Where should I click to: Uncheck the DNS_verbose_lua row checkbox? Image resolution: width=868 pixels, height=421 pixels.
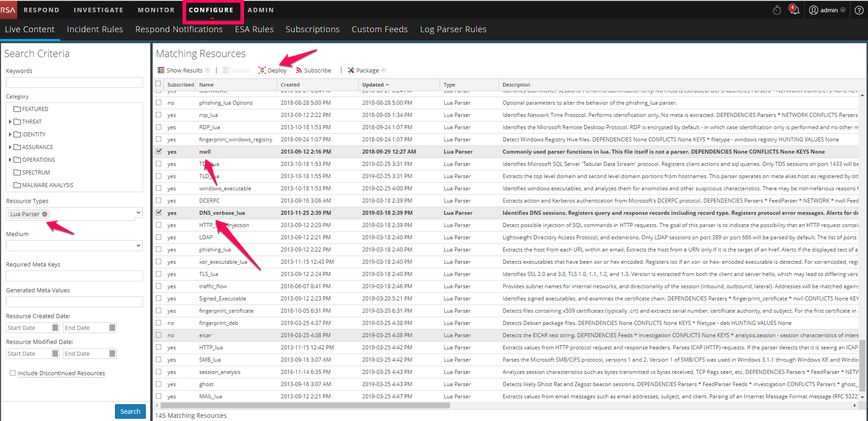(158, 213)
